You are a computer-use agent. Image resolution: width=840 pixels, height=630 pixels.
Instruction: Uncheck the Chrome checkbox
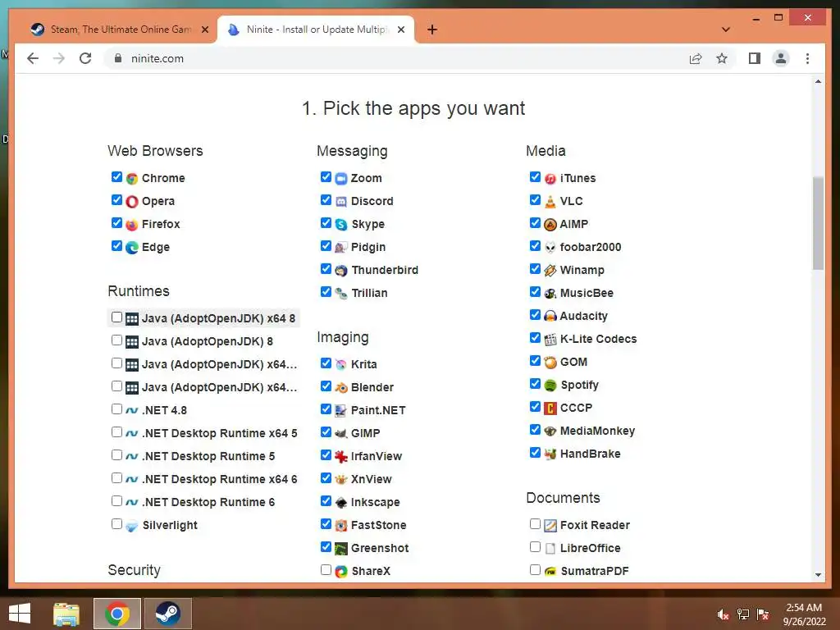[116, 177]
